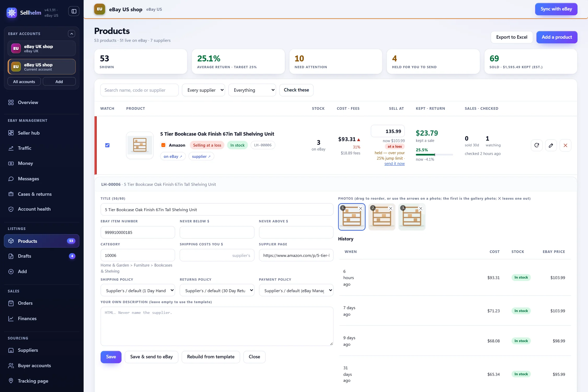Click the Money icon in sidebar

click(x=11, y=163)
